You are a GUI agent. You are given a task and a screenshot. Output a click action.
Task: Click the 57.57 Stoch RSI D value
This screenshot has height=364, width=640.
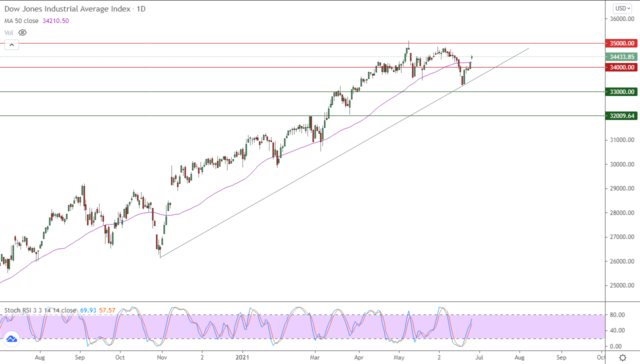(x=107, y=310)
